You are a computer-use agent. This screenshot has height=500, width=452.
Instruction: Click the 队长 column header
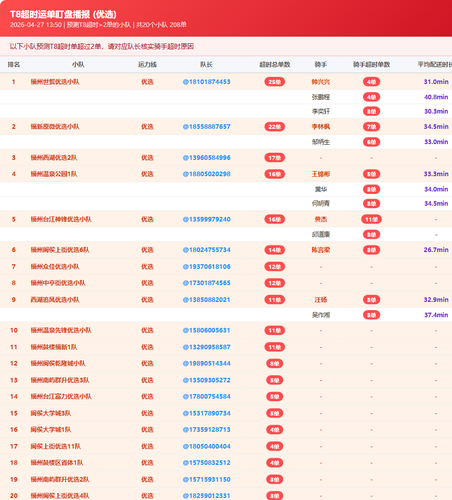coord(206,64)
